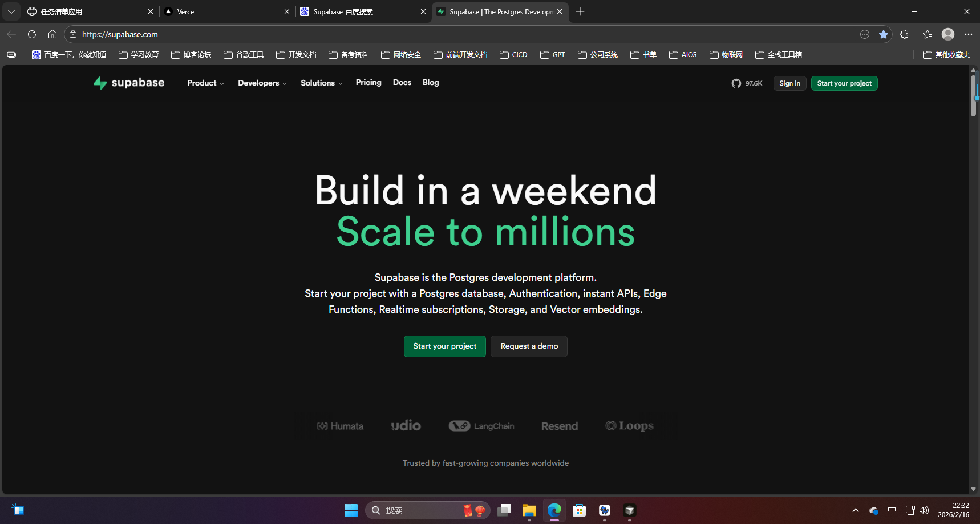Click header Start your project button
Viewport: 980px width, 524px height.
point(844,83)
